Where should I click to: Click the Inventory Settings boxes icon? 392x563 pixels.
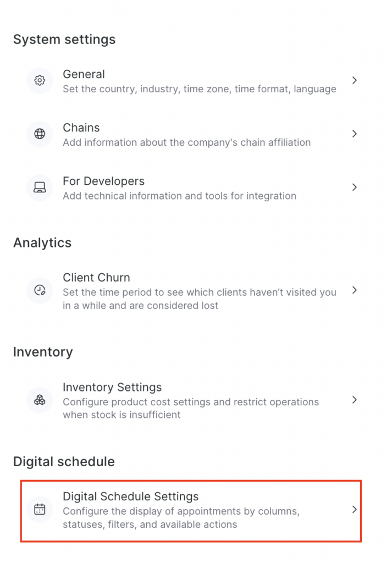pos(40,400)
